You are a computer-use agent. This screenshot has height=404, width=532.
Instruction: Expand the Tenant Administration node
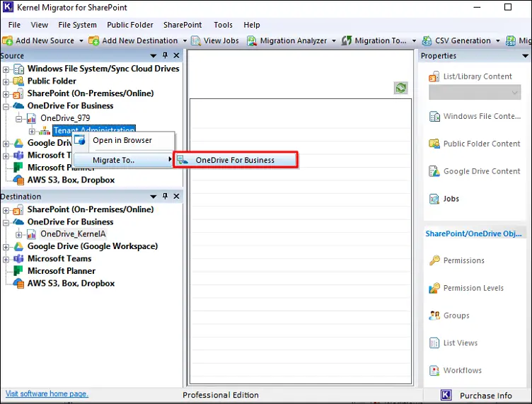tap(32, 131)
